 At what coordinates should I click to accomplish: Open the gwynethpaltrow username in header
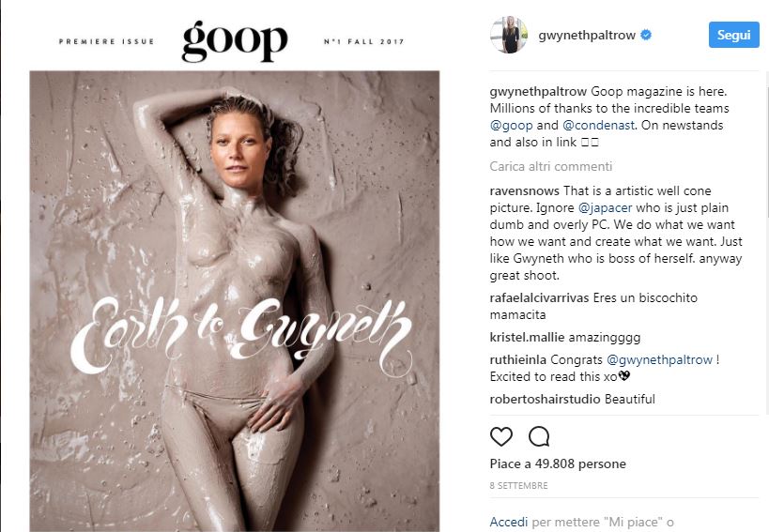coord(587,36)
